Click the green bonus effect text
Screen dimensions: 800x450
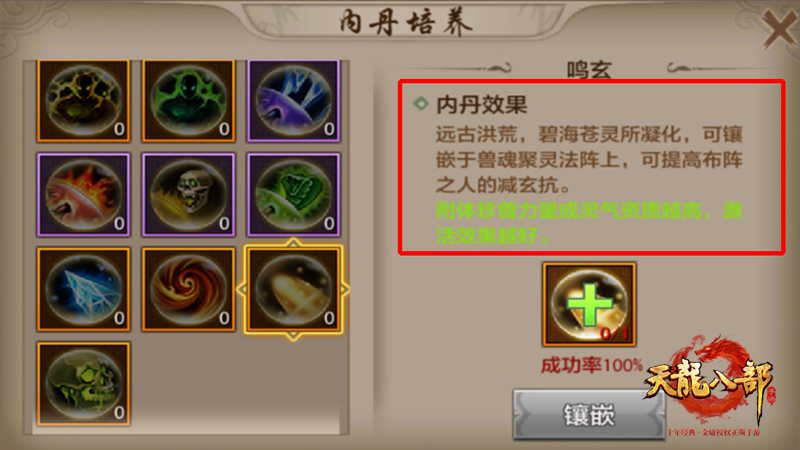pos(589,223)
